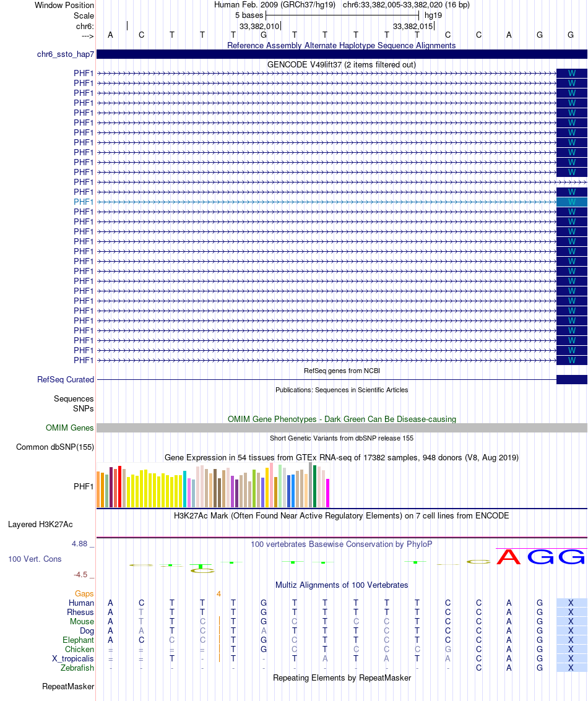This screenshot has height=701, width=588.
Task: Click the hg19 label next to the scale bar
Action: 433,15
